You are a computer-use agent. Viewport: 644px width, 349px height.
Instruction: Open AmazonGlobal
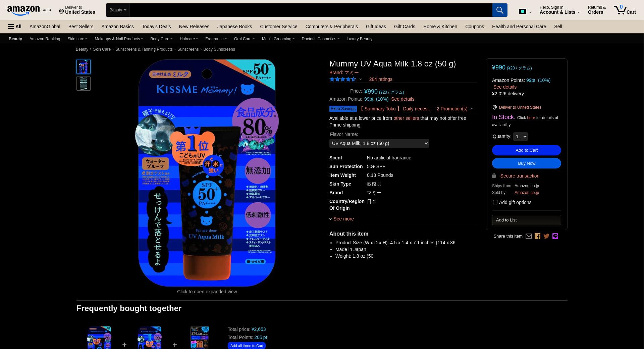click(x=45, y=27)
